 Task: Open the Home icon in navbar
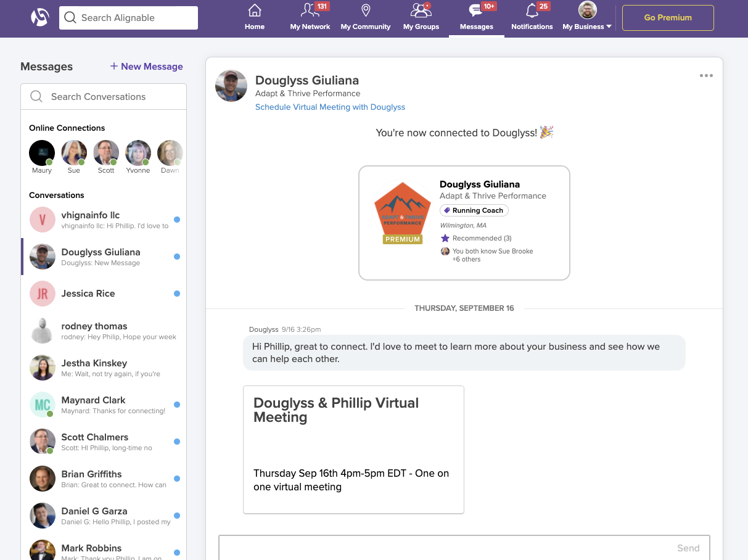coord(254,11)
